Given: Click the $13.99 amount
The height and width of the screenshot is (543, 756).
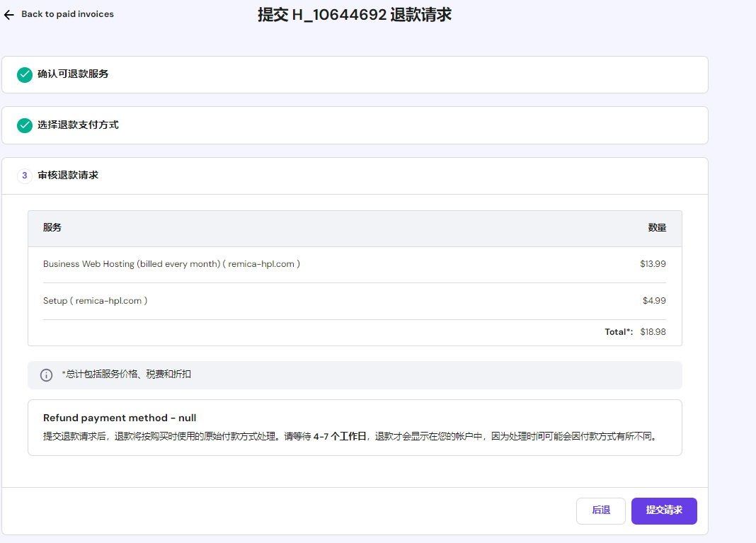Looking at the screenshot, I should pos(653,264).
